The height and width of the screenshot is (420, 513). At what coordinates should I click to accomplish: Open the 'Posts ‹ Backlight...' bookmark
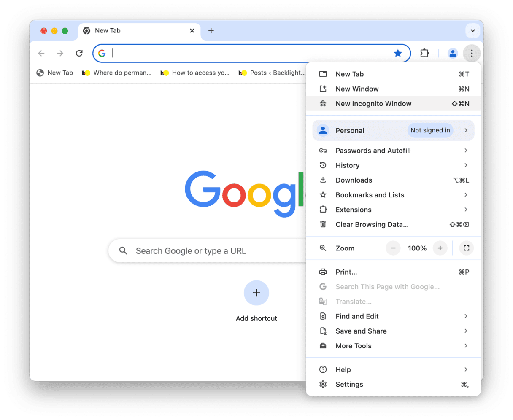(272, 73)
